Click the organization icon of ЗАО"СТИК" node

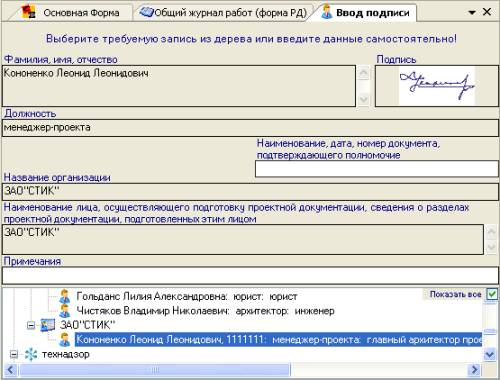pos(48,325)
